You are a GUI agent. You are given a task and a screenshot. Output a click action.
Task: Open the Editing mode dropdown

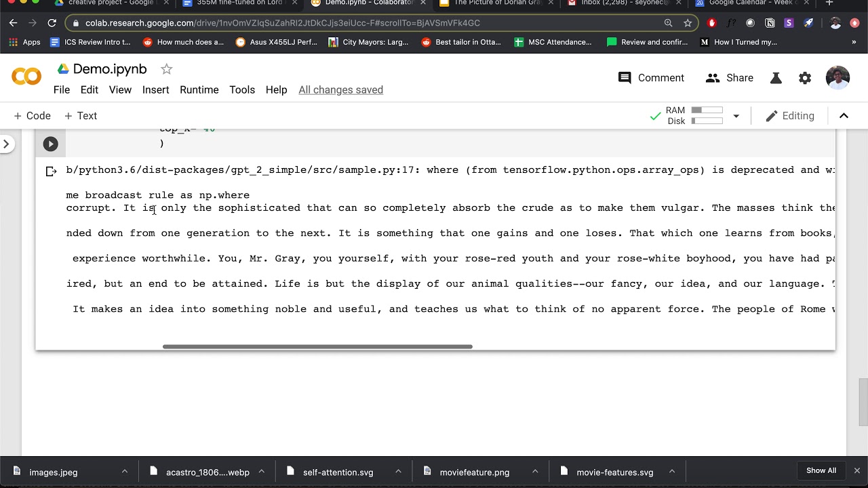point(790,116)
